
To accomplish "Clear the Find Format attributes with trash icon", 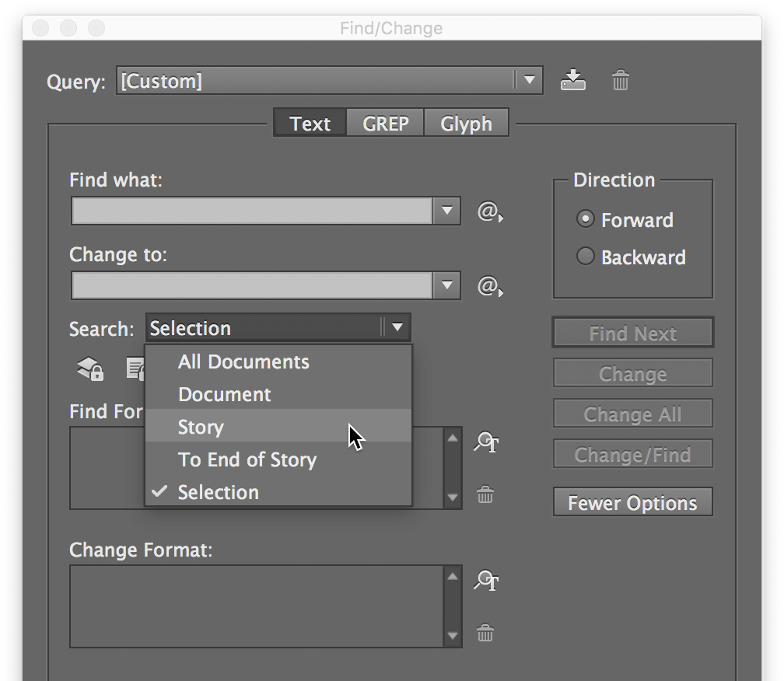I will pos(485,494).
